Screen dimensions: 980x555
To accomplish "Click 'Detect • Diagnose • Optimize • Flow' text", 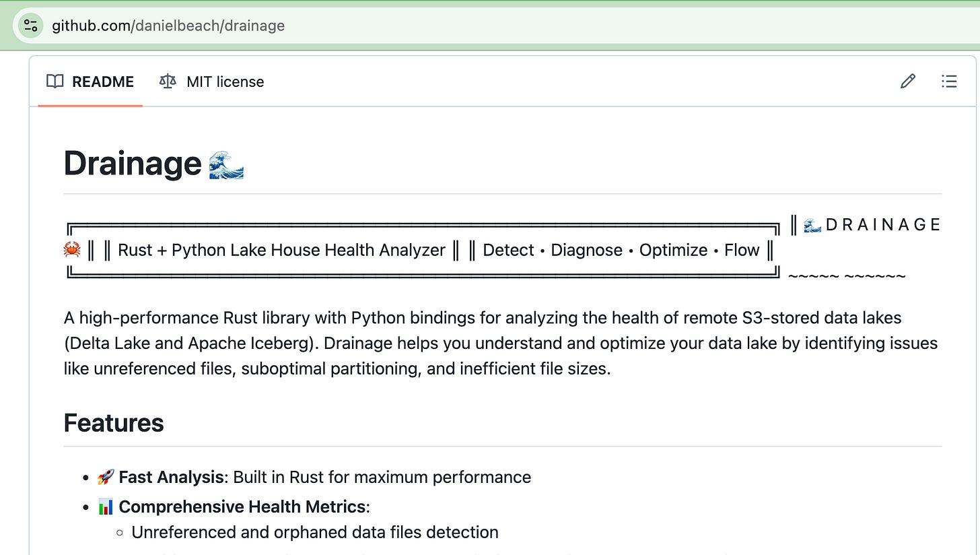I will coord(621,250).
